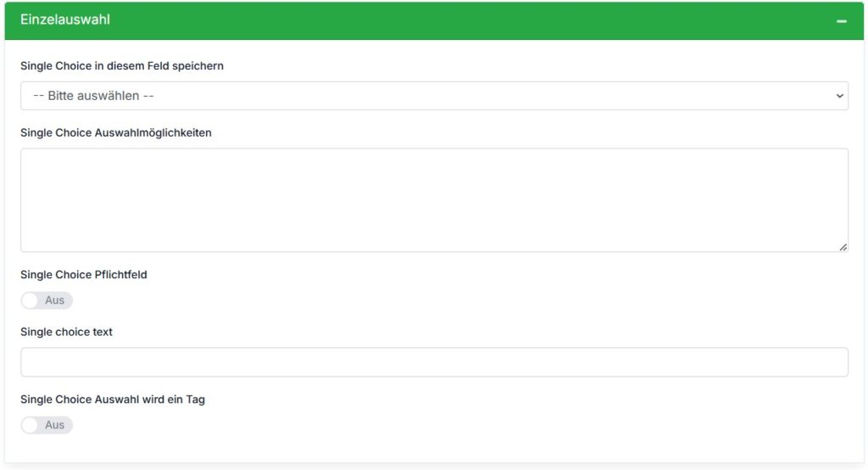
Task: Click the white knob of the Pflichtfeld switch
Action: click(x=30, y=300)
